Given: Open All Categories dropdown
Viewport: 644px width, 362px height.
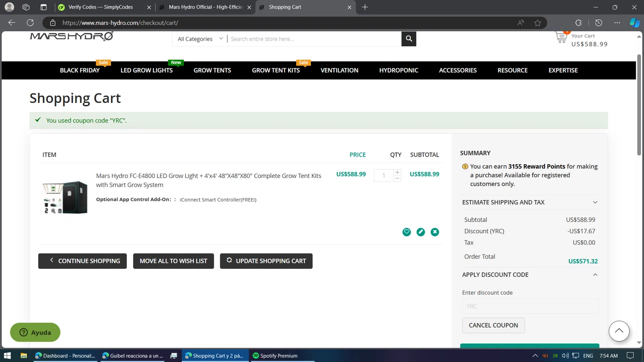Looking at the screenshot, I should coord(200,39).
